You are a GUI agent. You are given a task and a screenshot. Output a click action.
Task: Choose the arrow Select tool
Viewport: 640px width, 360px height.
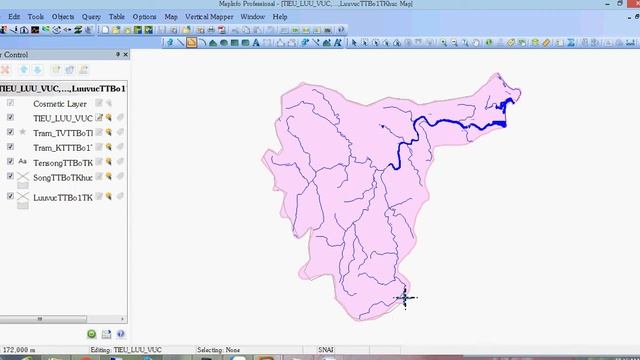(354, 42)
